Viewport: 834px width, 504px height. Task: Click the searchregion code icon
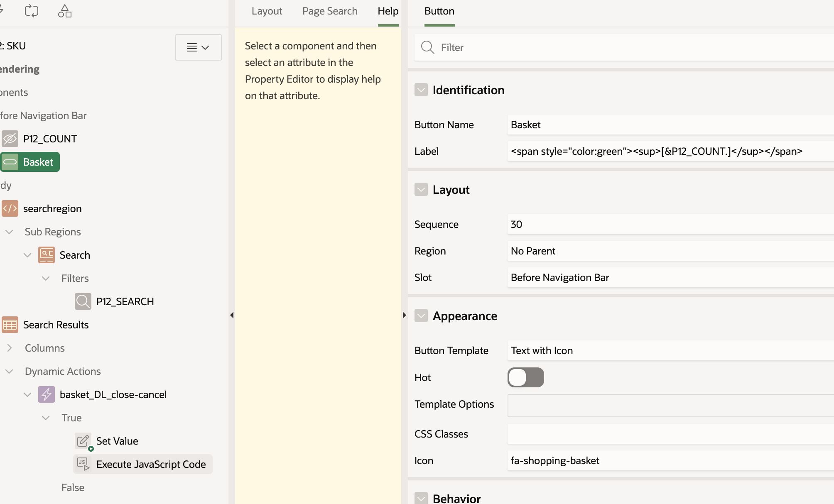[10, 208]
